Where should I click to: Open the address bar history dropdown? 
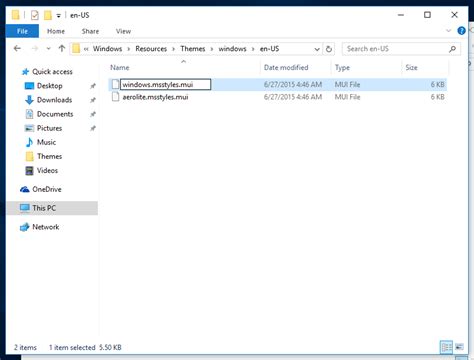(x=317, y=49)
